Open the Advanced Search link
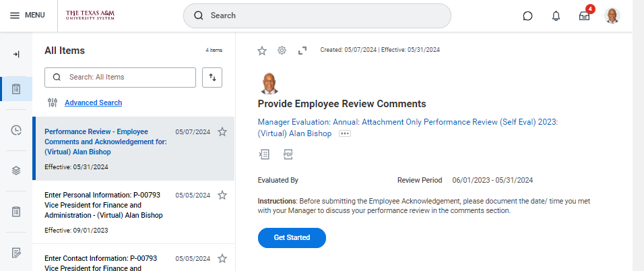644x271 pixels. pos(93,102)
